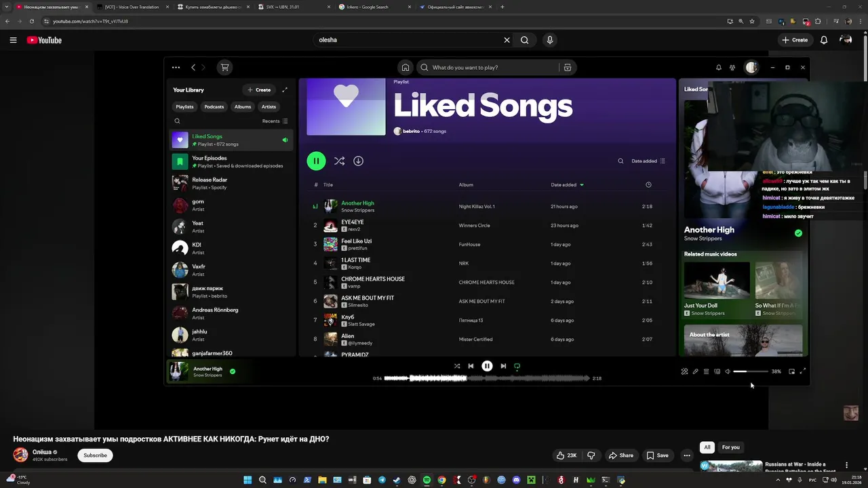Skip to next track
This screenshot has width=868, height=488.
click(x=503, y=366)
